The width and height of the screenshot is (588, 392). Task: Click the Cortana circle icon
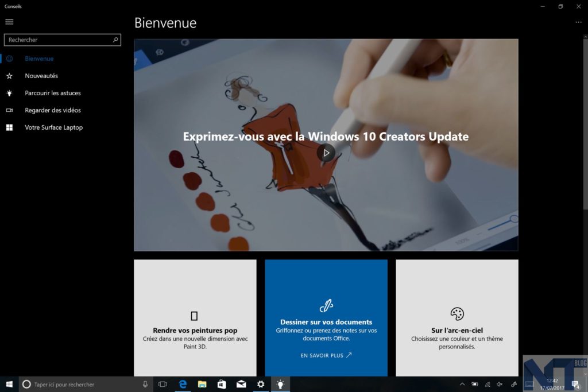[x=26, y=384]
